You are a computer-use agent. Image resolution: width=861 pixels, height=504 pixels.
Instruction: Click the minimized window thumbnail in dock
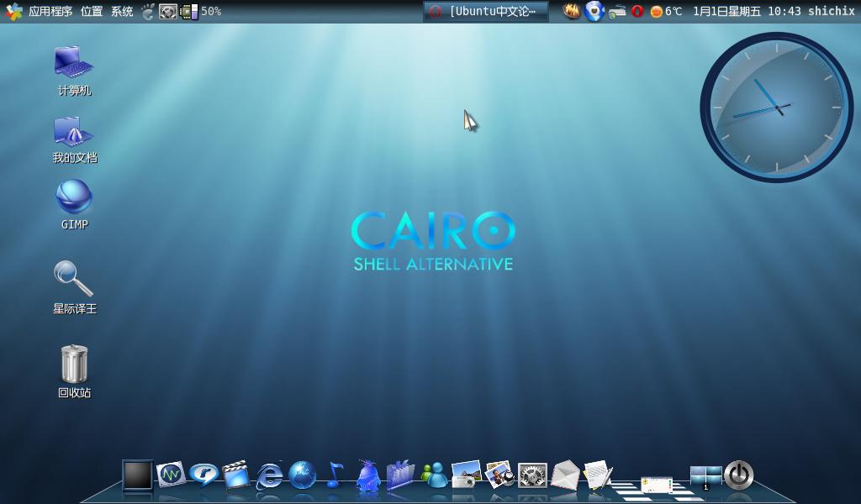(x=657, y=486)
